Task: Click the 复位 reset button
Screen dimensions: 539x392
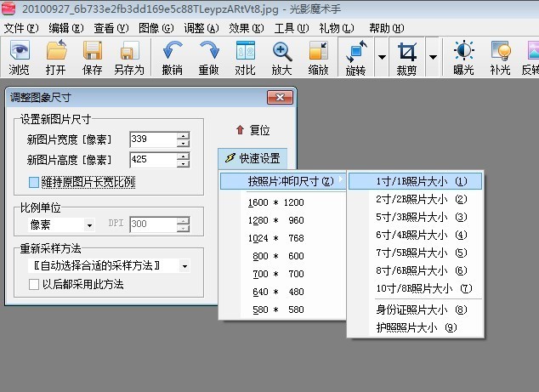Action: [253, 130]
